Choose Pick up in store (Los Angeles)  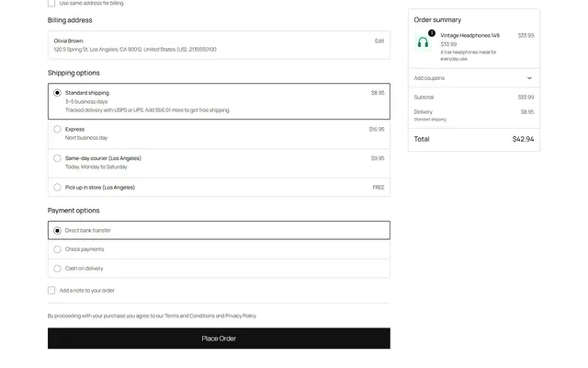pos(57,188)
